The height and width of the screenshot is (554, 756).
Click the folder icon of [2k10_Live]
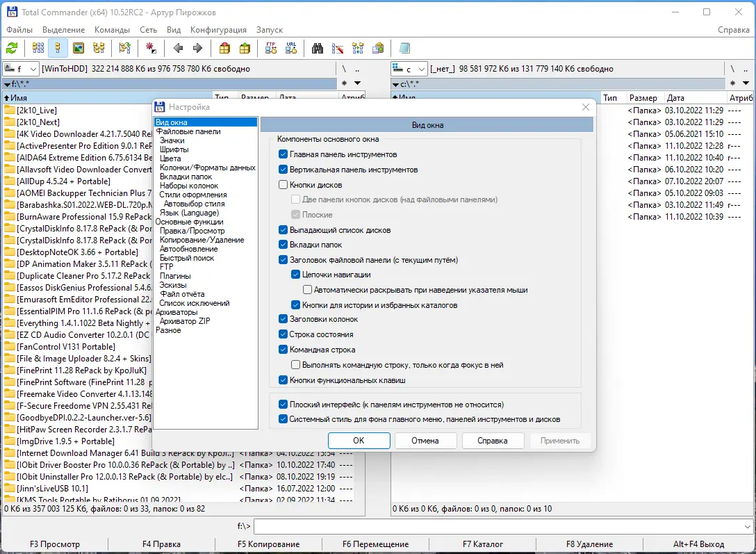pyautogui.click(x=10, y=111)
